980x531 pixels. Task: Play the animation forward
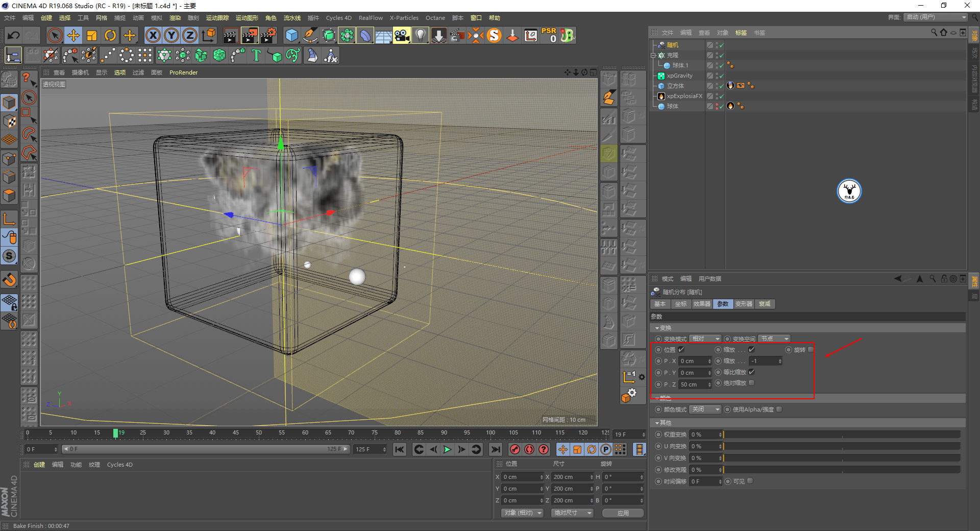pyautogui.click(x=447, y=449)
